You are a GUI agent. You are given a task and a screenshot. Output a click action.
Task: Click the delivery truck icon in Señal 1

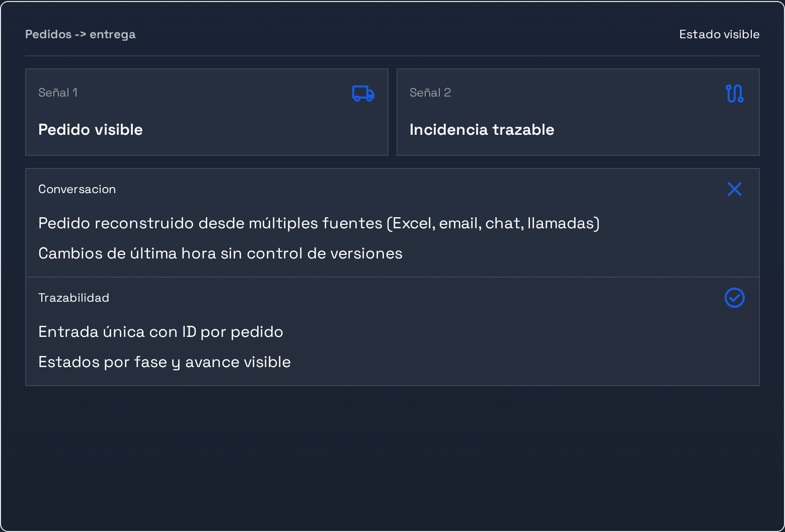[363, 93]
